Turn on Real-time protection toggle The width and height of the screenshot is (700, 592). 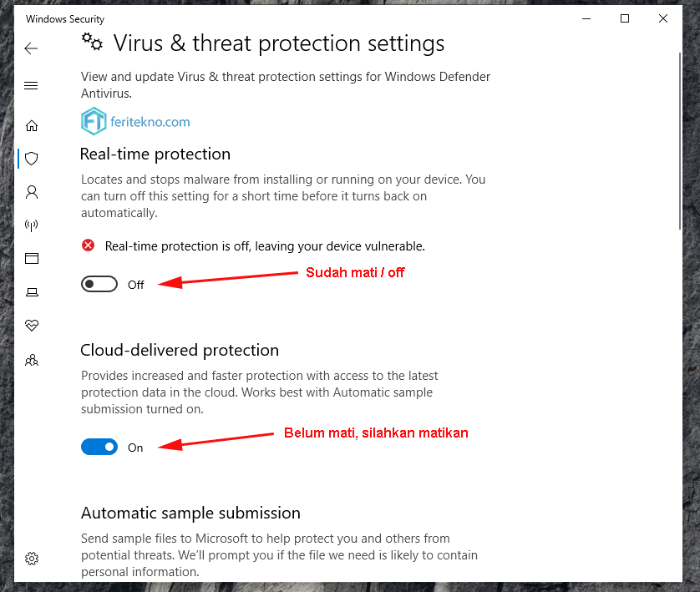click(x=99, y=284)
